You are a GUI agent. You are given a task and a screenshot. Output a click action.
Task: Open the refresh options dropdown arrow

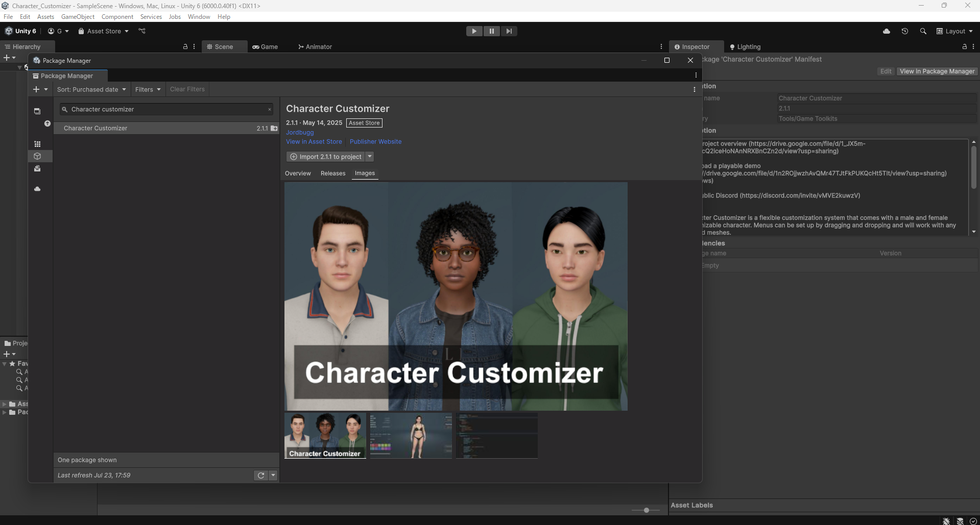pyautogui.click(x=273, y=475)
